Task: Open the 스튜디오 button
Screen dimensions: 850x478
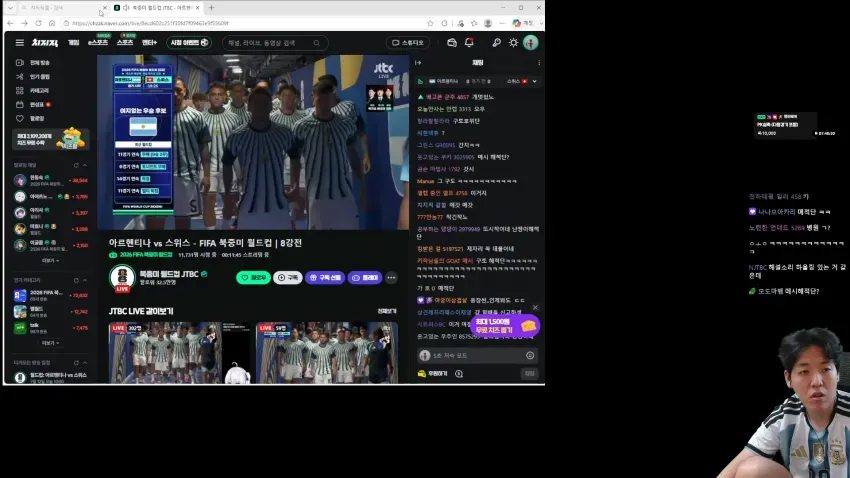Action: pyautogui.click(x=408, y=43)
